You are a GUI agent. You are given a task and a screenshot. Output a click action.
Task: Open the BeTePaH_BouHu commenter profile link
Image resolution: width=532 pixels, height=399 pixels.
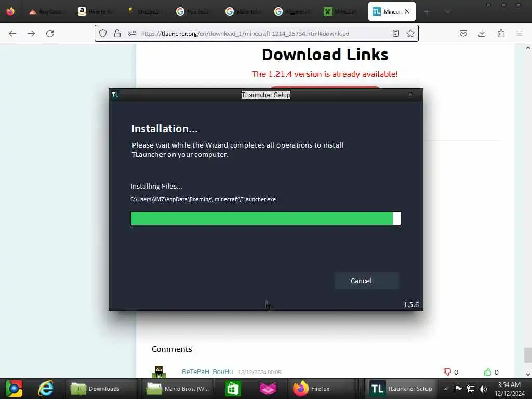207,372
